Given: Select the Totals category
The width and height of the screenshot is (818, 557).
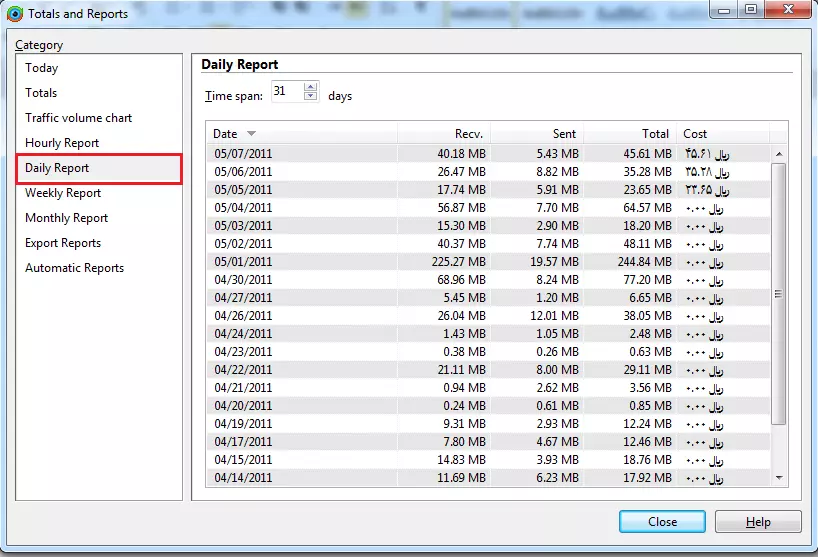Looking at the screenshot, I should point(41,93).
